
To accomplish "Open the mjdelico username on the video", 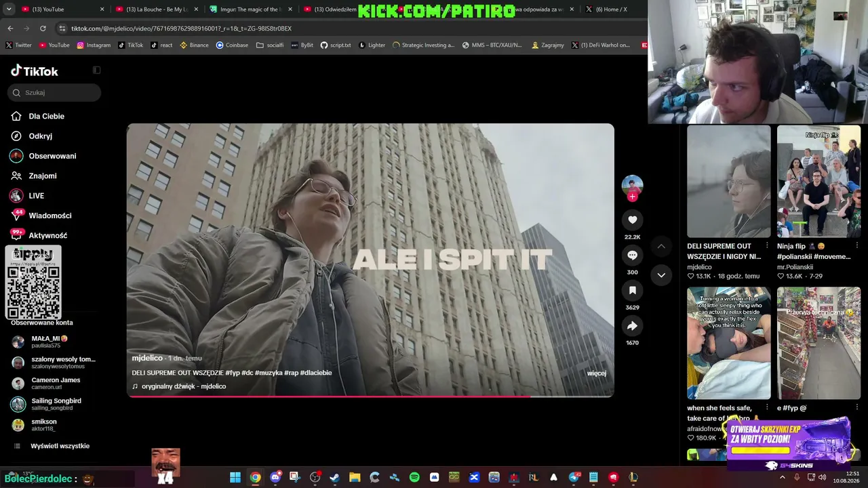I will click(147, 358).
